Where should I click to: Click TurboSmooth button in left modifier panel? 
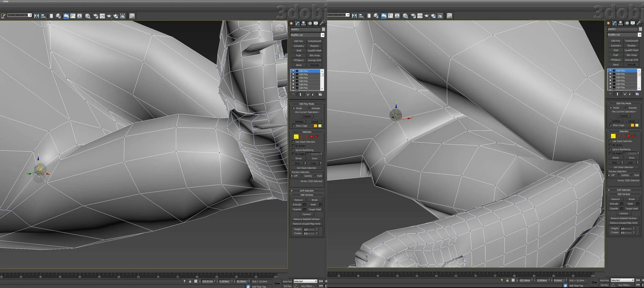[314, 41]
